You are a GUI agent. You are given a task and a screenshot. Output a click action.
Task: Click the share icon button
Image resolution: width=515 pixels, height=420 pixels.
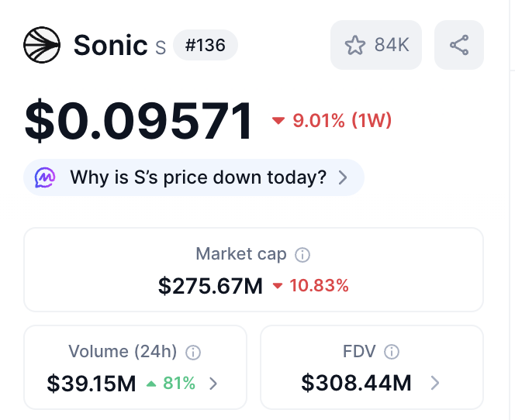[459, 45]
